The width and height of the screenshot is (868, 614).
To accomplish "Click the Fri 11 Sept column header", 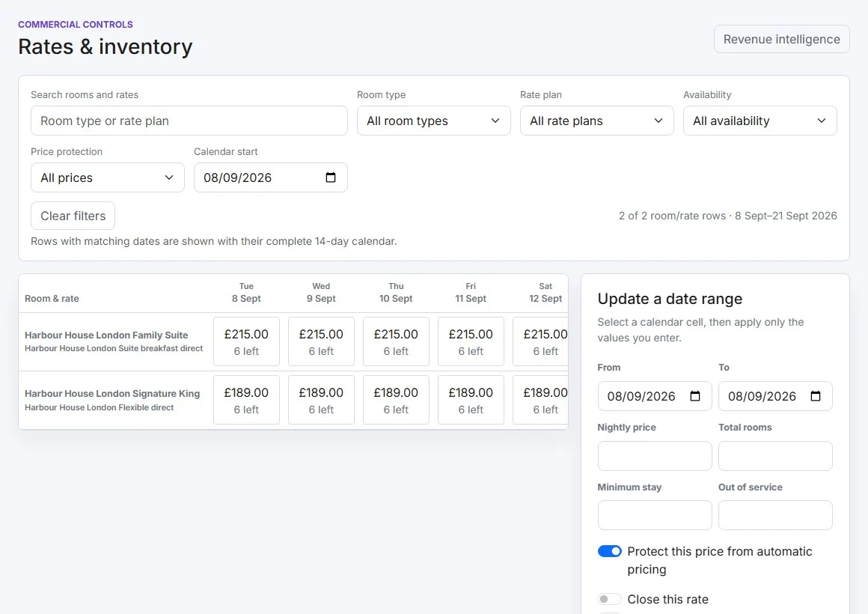I will (x=471, y=293).
